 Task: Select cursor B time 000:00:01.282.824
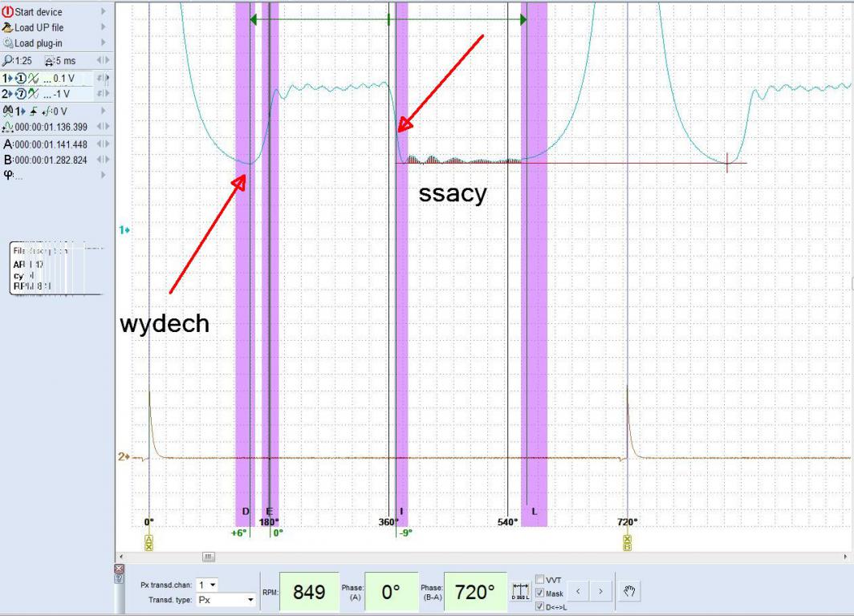51,160
